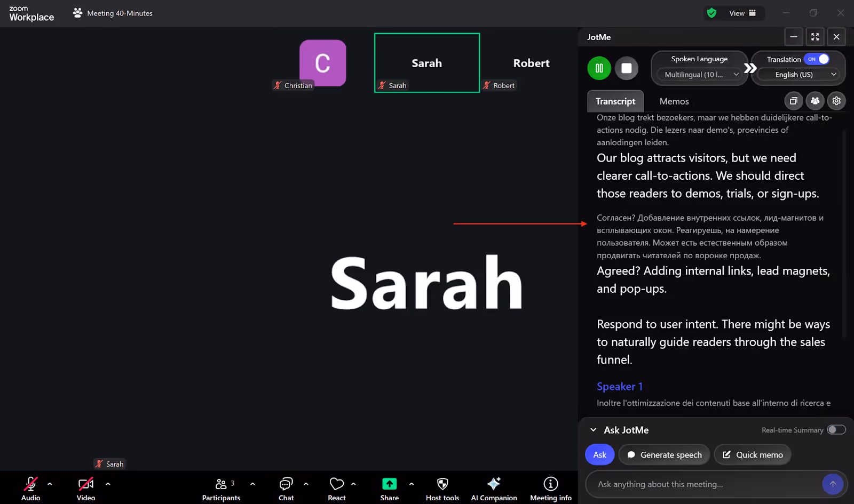Open the View layout menu
The image size is (854, 504).
pyautogui.click(x=742, y=13)
